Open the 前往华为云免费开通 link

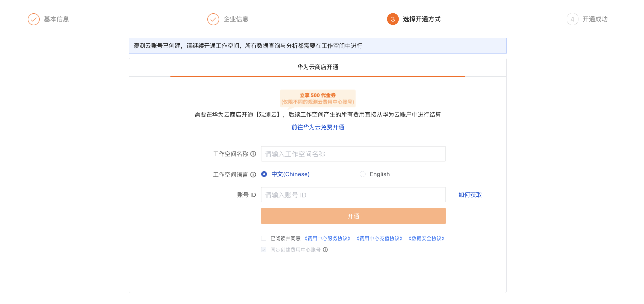click(x=318, y=127)
